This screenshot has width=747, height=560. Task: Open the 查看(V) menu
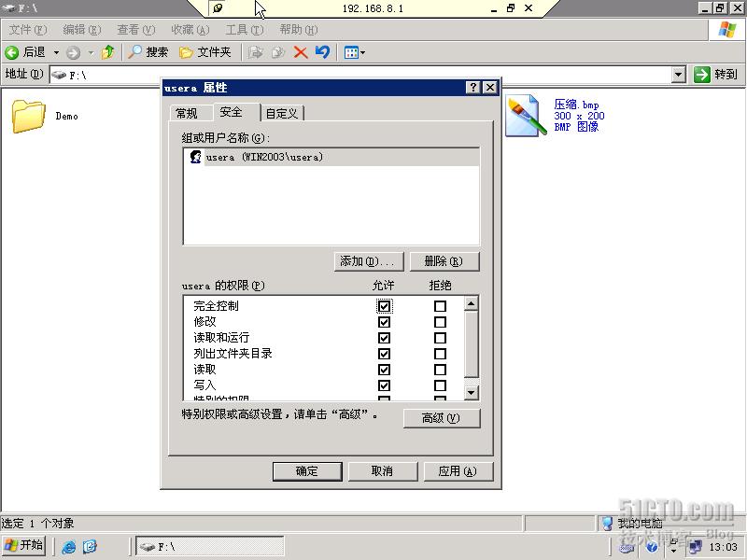136,30
